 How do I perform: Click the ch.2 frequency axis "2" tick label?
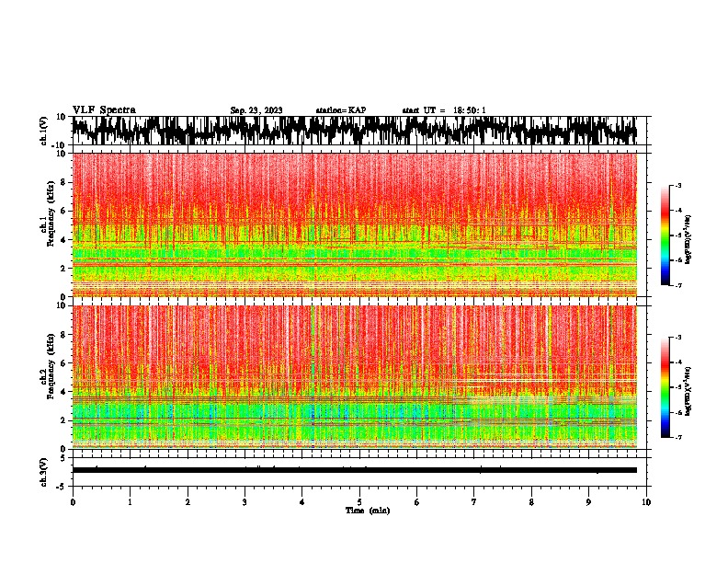pyautogui.click(x=63, y=420)
